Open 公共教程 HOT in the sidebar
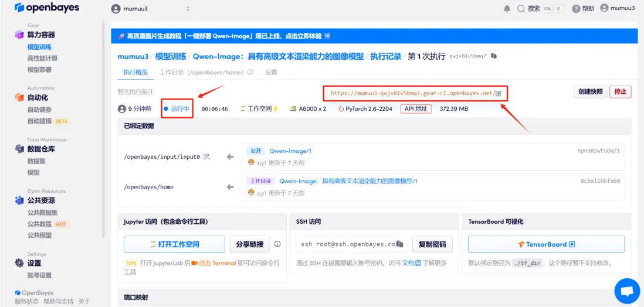Viewport: 644px width, 307px height. (x=47, y=224)
